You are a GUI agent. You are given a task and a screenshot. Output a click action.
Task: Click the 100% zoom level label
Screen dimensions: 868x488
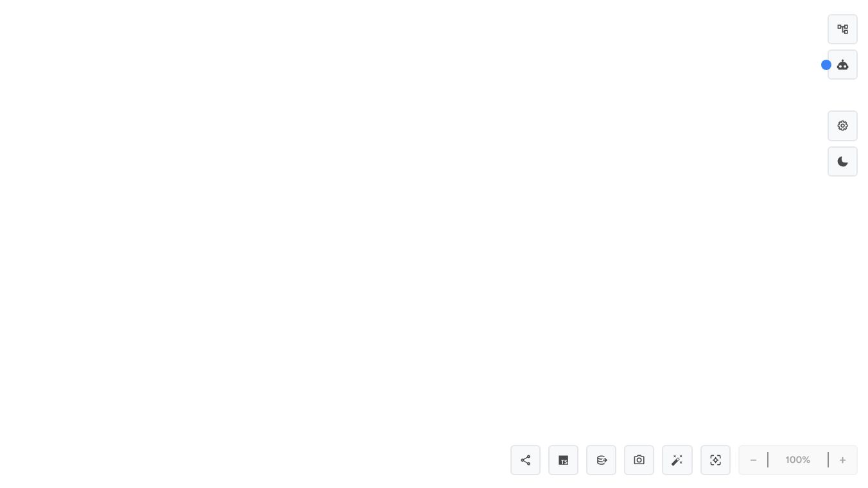click(x=797, y=460)
